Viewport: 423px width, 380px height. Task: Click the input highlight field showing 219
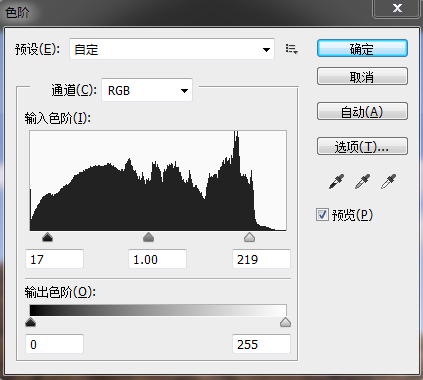[x=261, y=259]
